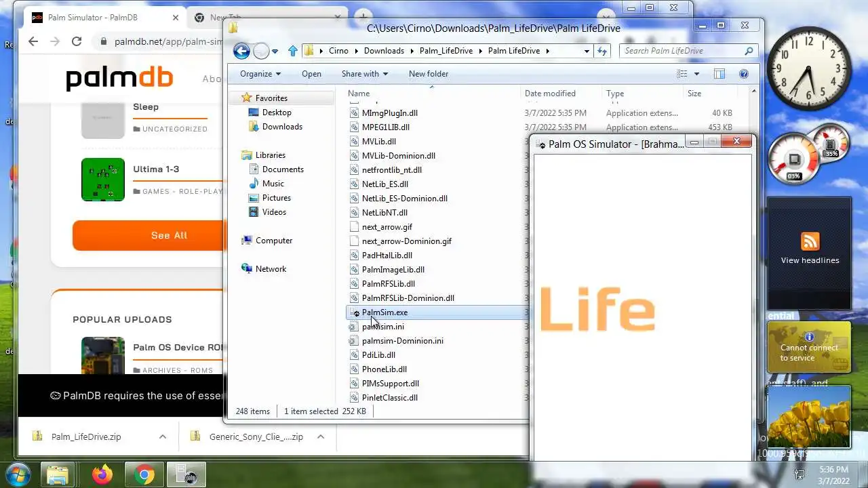The height and width of the screenshot is (488, 868).
Task: Open Chrome from the taskbar
Action: [x=144, y=474]
